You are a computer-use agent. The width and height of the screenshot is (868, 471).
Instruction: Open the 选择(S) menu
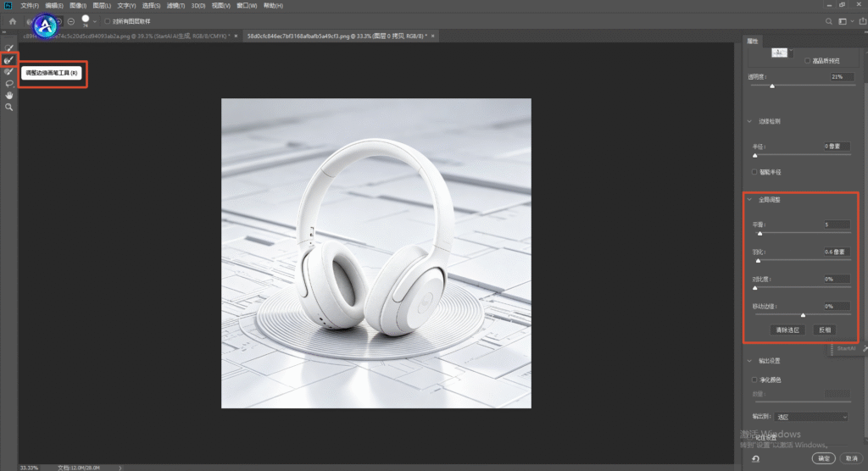151,6
